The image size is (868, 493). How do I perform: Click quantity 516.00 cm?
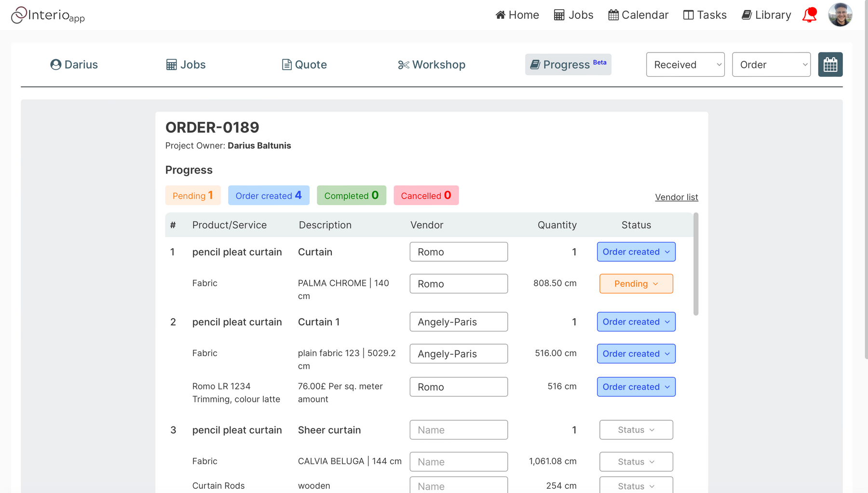(556, 353)
